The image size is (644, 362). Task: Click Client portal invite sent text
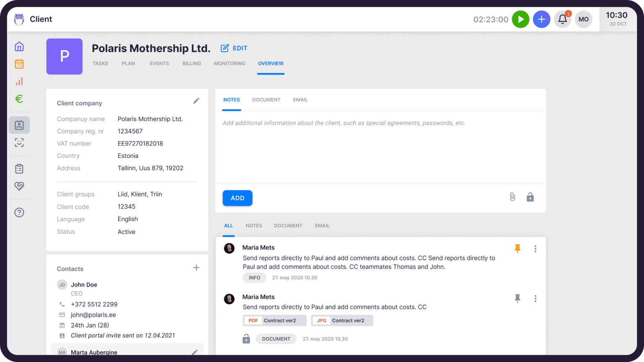123,336
